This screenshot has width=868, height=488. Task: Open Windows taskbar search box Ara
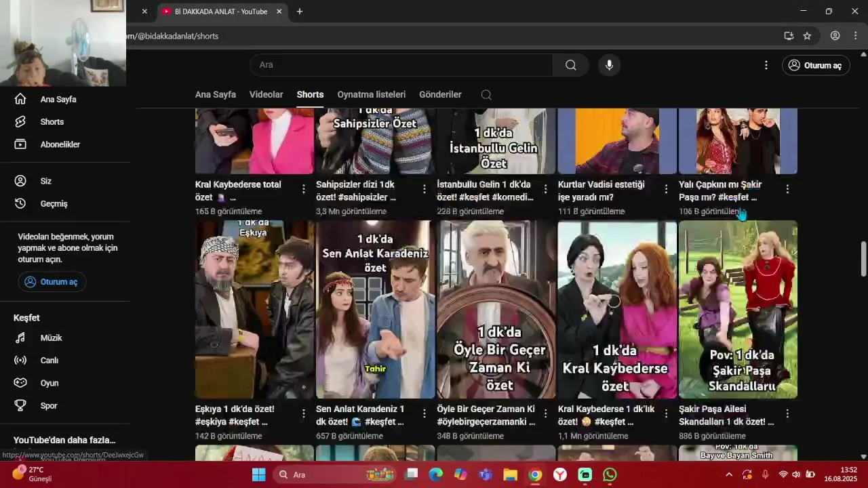pyautogui.click(x=336, y=474)
